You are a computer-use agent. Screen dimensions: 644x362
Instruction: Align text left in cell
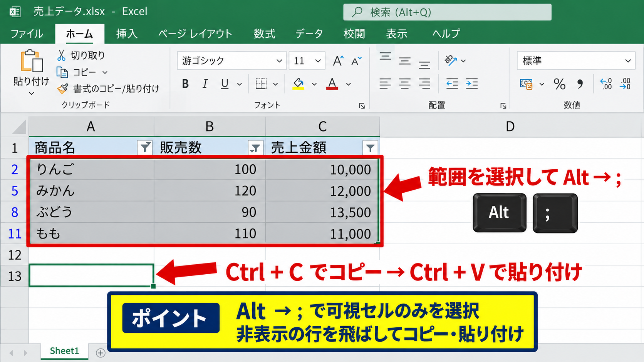(385, 83)
